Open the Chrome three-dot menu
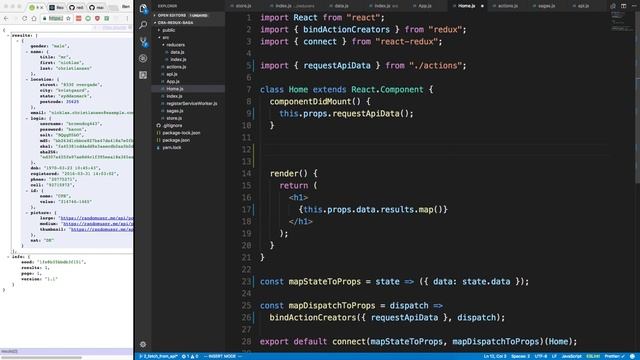Screen dimensions: 640x360 pos(127,18)
